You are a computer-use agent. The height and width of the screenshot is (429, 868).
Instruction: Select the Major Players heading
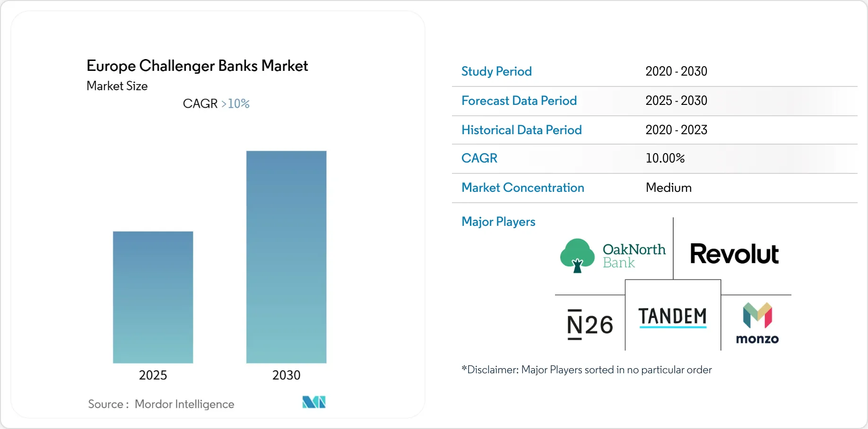point(498,222)
